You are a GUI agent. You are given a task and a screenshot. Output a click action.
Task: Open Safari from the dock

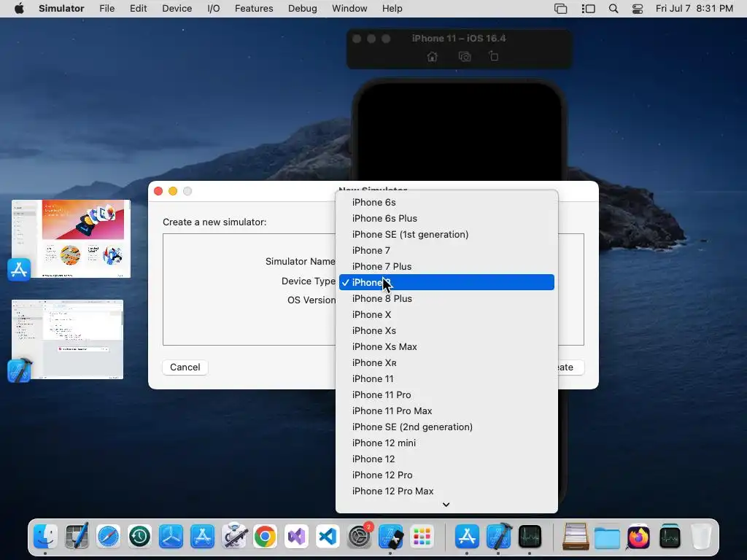[108, 537]
